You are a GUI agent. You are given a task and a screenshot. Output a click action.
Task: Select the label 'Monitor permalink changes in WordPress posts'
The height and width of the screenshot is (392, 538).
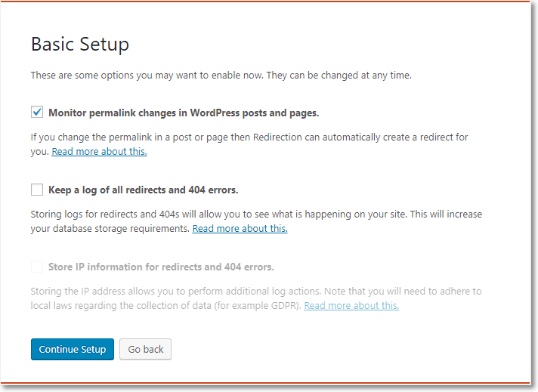click(184, 113)
